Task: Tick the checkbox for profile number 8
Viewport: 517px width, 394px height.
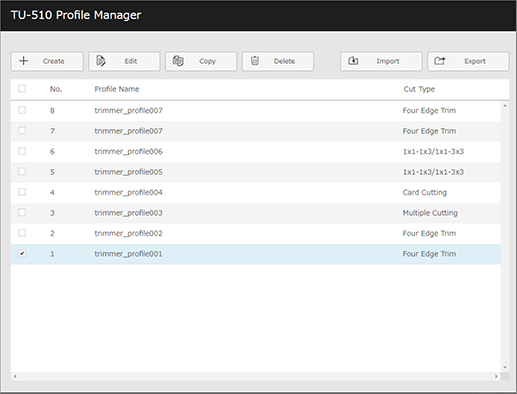Action: tap(22, 110)
